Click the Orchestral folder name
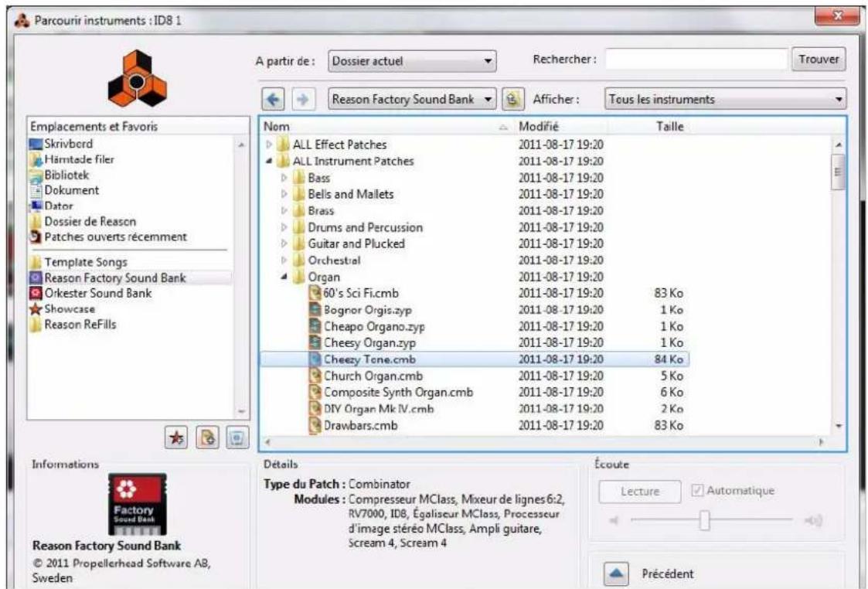The width and height of the screenshot is (868, 589). tap(334, 260)
